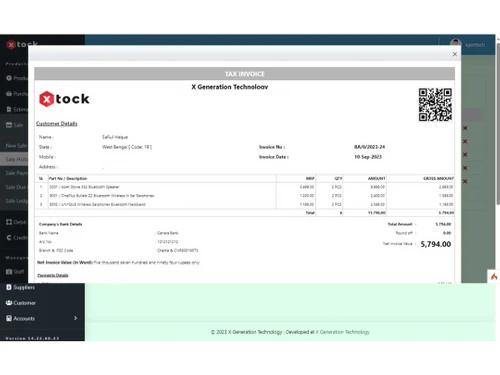This screenshot has height=375, width=500.
Task: Click the Sale menu icon in sidebar
Action: pos(9,125)
